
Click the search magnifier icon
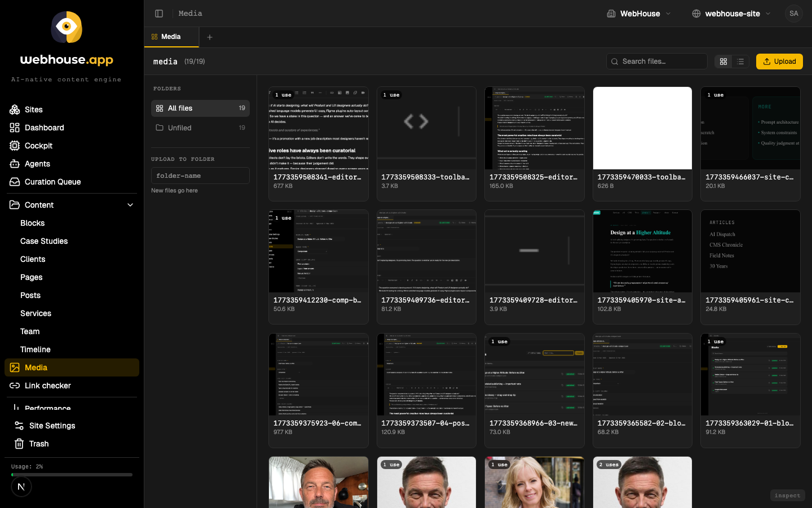click(x=615, y=62)
